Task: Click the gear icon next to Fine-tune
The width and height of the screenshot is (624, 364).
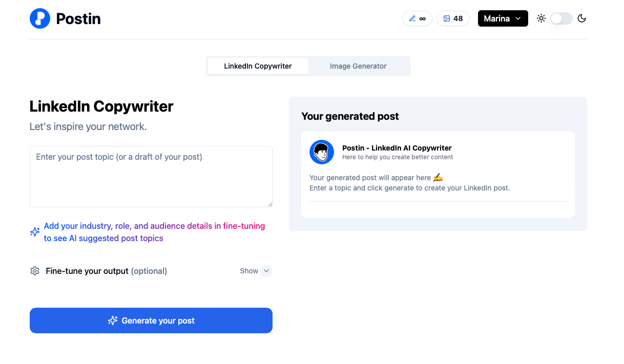Action: point(35,271)
